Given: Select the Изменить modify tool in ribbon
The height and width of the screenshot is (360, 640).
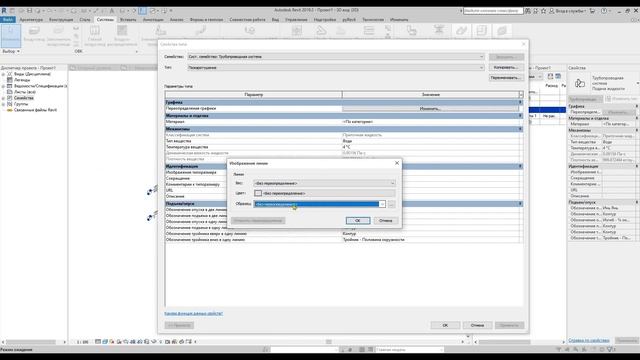Looking at the screenshot, I should (x=10, y=35).
